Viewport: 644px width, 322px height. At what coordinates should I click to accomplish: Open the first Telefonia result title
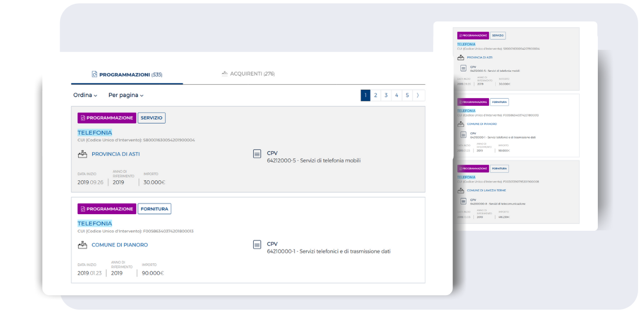(94, 133)
